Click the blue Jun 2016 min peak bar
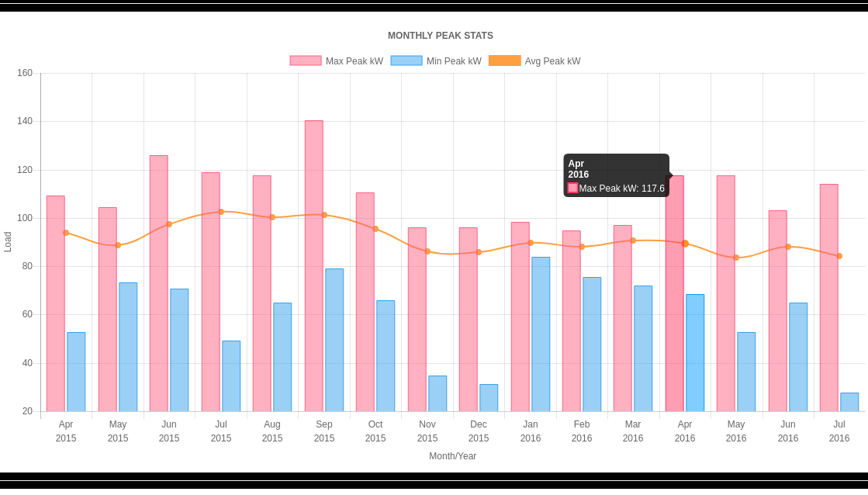This screenshot has height=495, width=868. pos(798,357)
